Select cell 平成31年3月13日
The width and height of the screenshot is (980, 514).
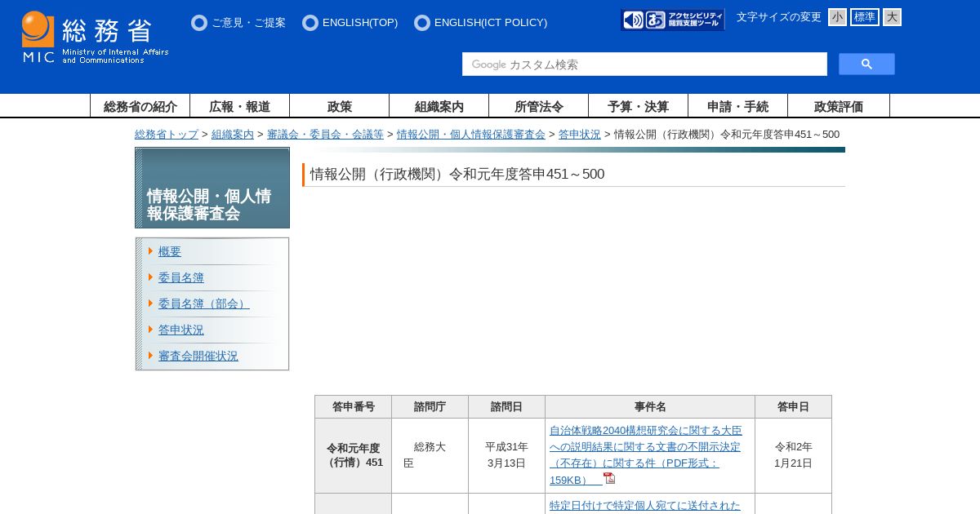[507, 455]
